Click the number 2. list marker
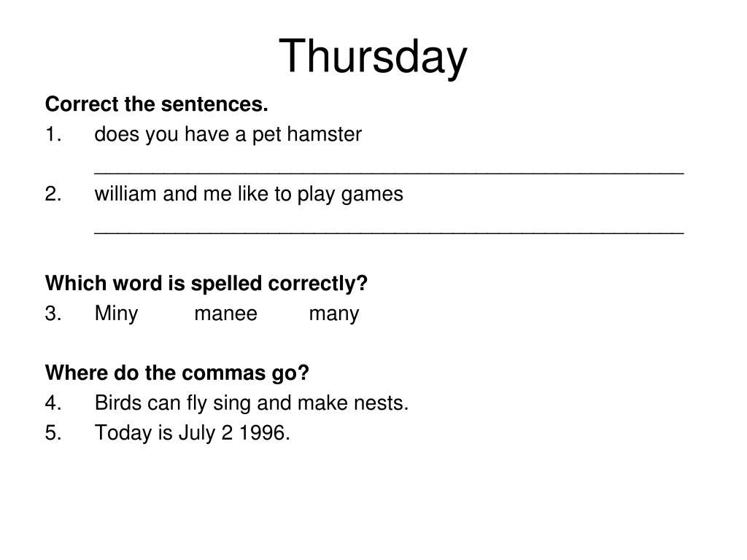Image resolution: width=747 pixels, height=560 pixels. coord(53,194)
